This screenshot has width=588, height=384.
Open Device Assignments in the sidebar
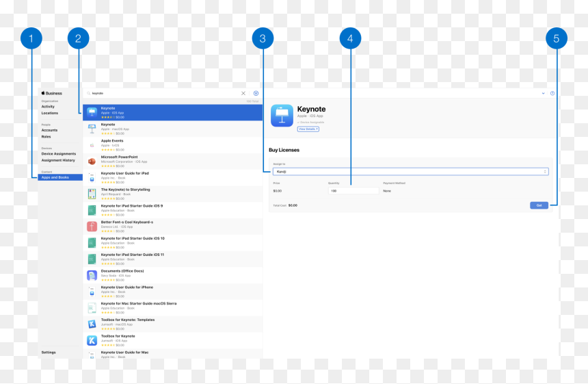tap(59, 154)
